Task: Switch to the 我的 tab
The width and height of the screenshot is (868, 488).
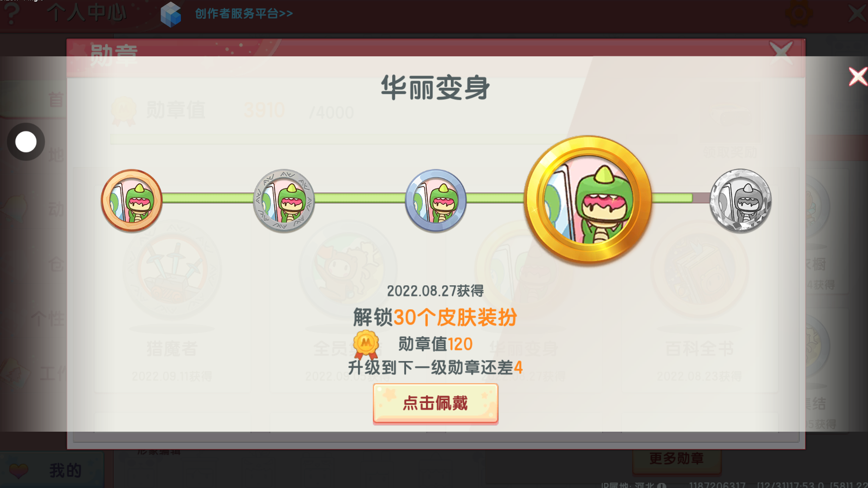Action: pos(51,470)
